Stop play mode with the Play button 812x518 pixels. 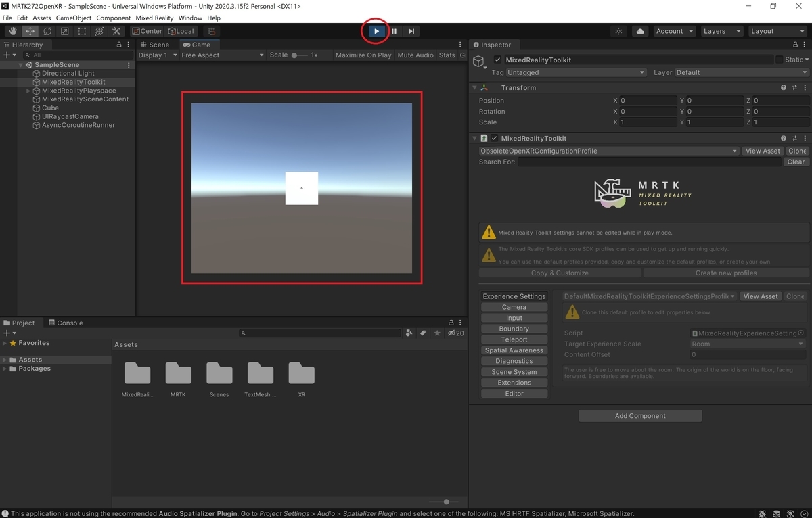(x=377, y=31)
